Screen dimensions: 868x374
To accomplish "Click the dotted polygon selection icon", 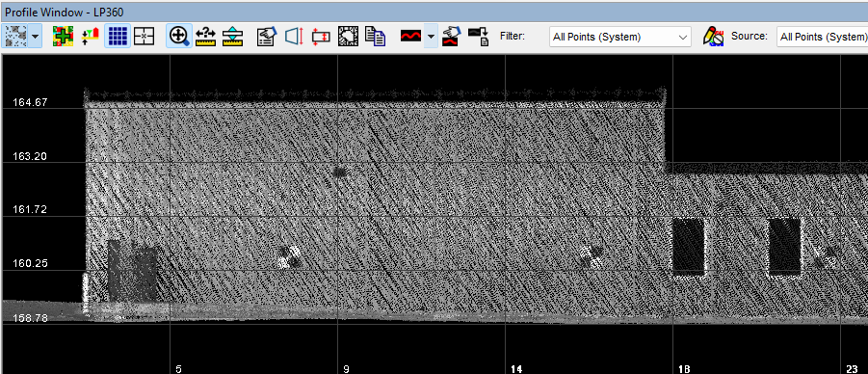I will tap(348, 36).
